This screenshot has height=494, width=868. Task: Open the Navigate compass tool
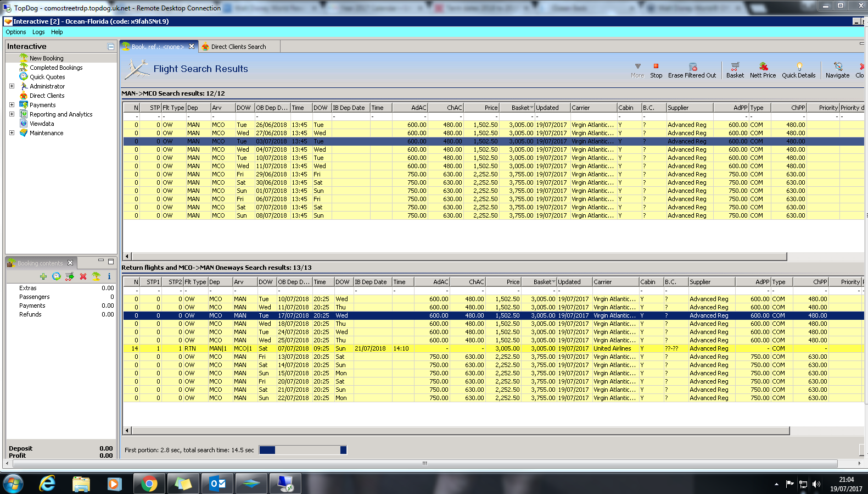tap(837, 67)
